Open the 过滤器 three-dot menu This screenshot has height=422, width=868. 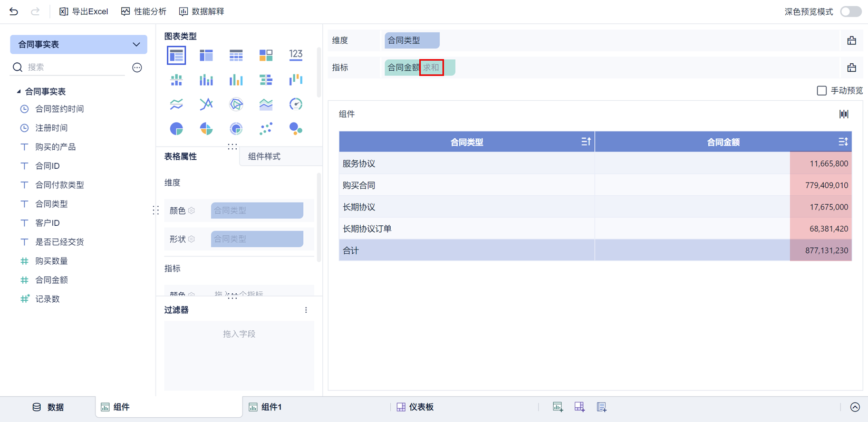pos(306,310)
